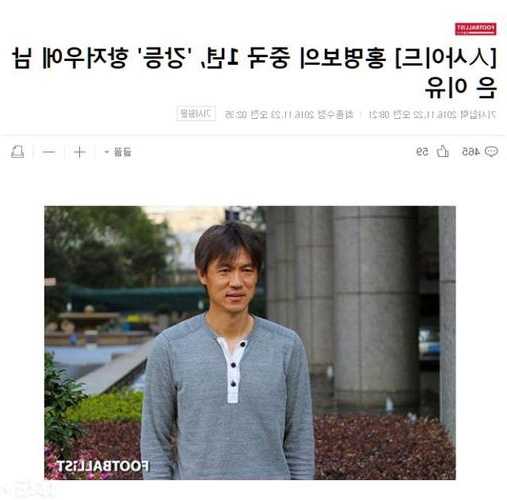Decrease font size with the minus icon
The width and height of the screenshot is (507, 500).
tap(49, 152)
